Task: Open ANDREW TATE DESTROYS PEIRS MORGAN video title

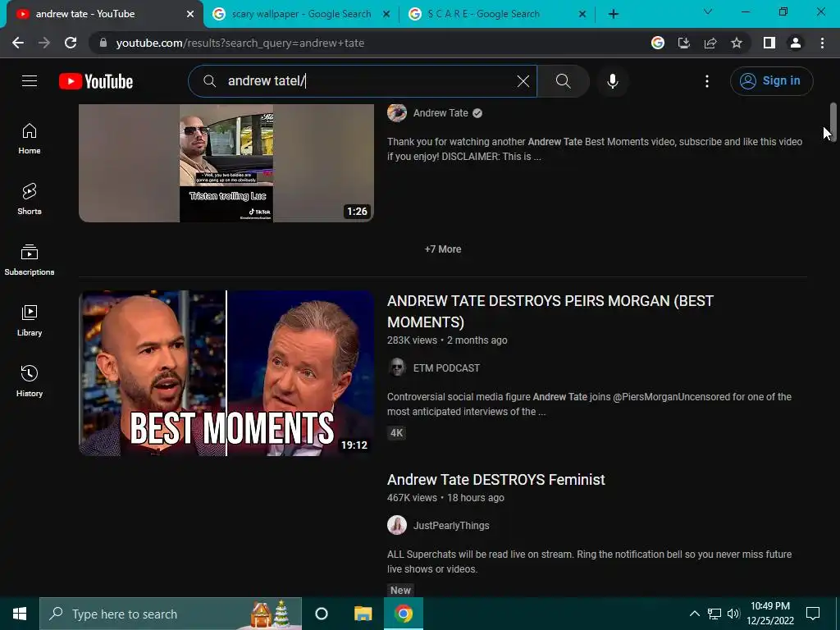Action: pyautogui.click(x=550, y=311)
